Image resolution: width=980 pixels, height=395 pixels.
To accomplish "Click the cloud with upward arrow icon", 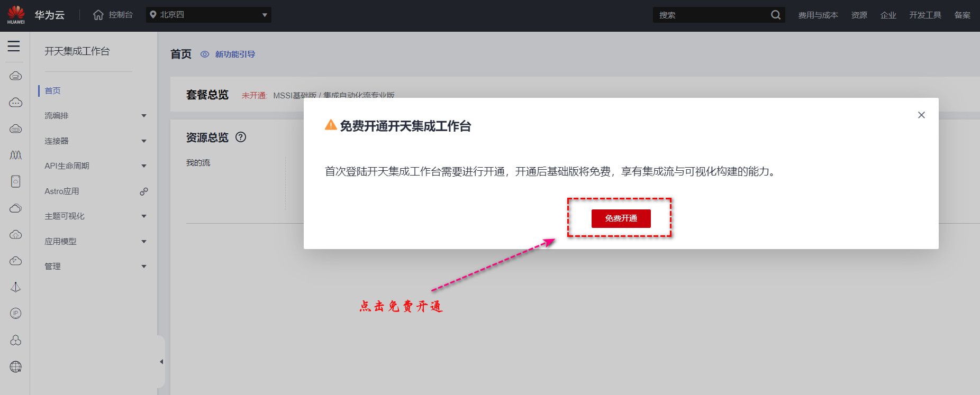I will [x=16, y=234].
